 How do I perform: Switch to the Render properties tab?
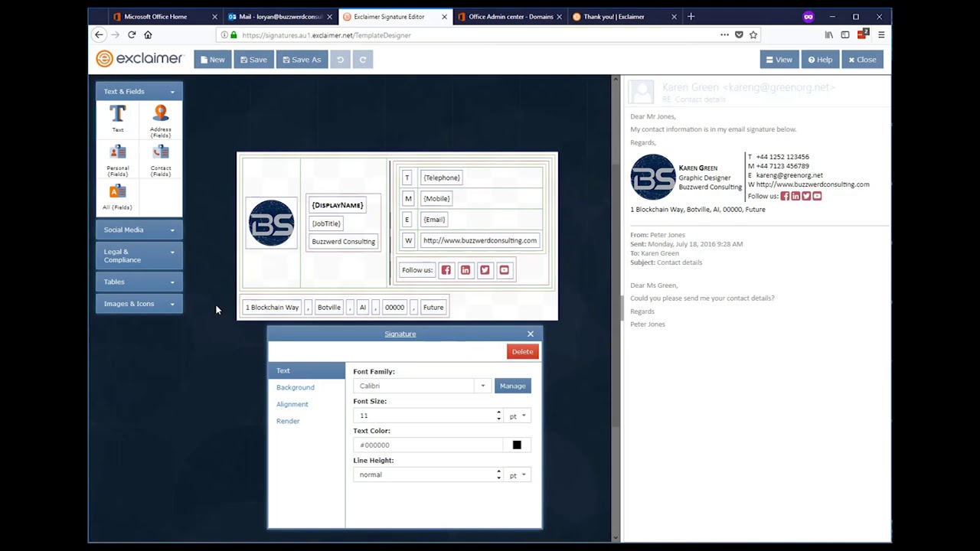pyautogui.click(x=288, y=421)
